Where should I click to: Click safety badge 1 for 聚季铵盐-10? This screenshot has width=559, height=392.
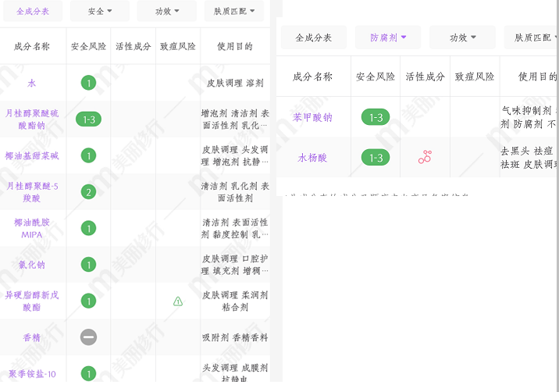pos(88,374)
